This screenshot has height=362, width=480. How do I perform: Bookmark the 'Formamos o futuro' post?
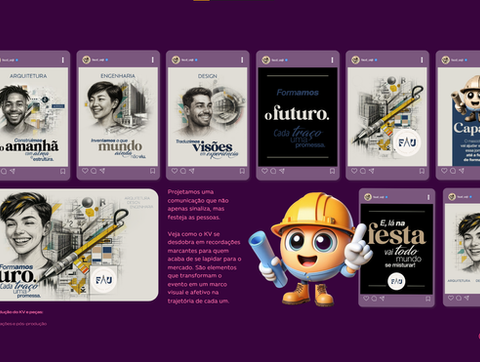tap(332, 171)
